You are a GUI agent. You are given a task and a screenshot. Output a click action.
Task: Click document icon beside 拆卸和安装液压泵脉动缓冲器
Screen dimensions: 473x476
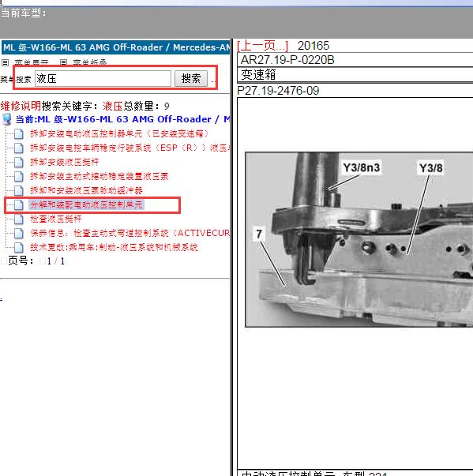(x=18, y=191)
